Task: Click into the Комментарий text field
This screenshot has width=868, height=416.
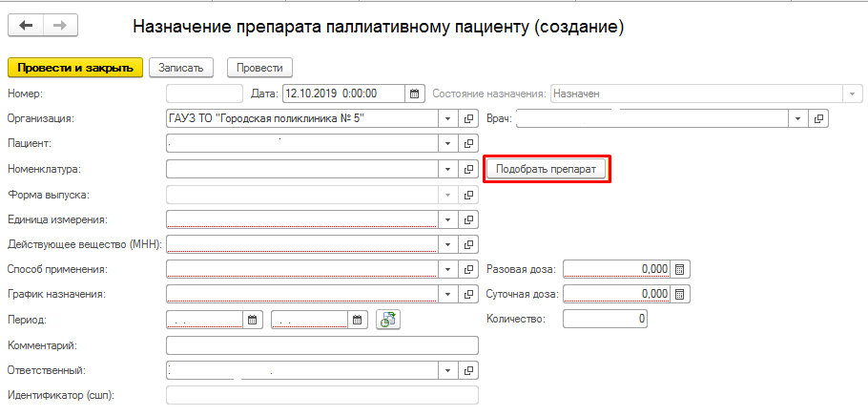Action: (x=321, y=344)
